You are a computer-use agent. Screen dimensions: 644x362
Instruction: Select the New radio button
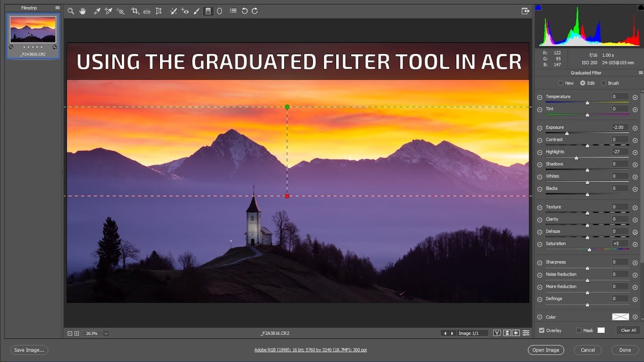click(560, 83)
